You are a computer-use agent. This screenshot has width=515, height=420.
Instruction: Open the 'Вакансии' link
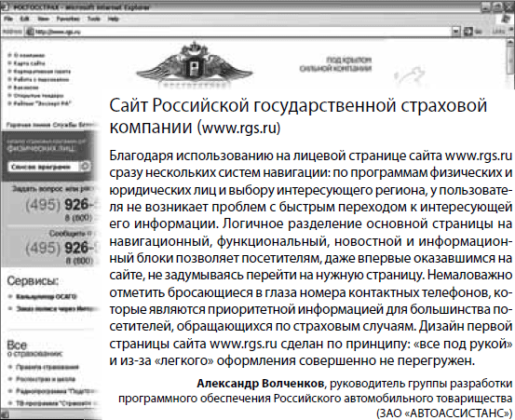coord(26,88)
